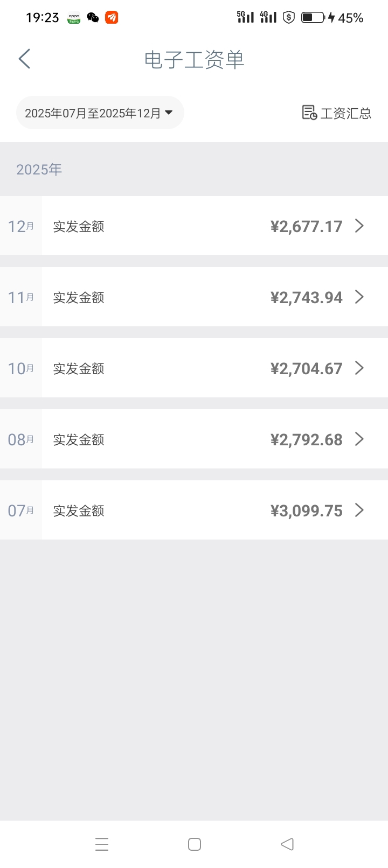The height and width of the screenshot is (868, 388).
Task: Expand the December salary chevron
Action: tap(359, 226)
